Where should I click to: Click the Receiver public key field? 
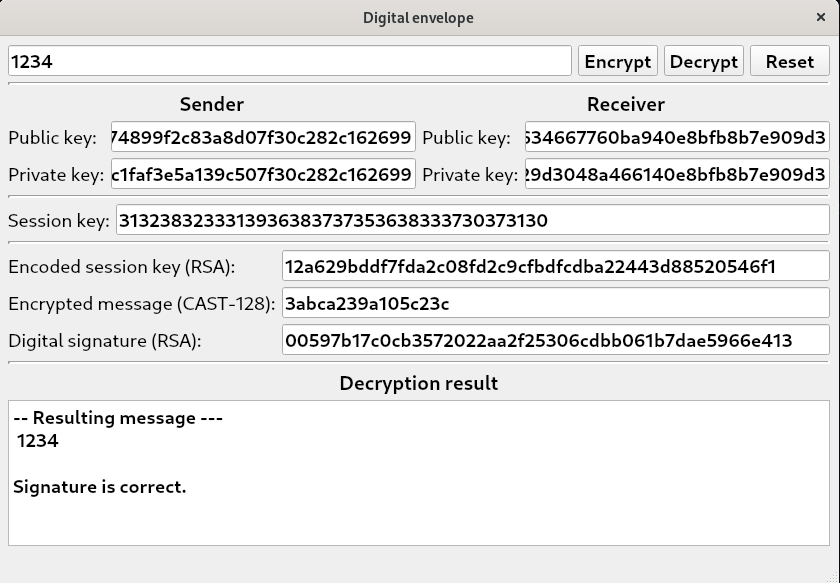677,137
